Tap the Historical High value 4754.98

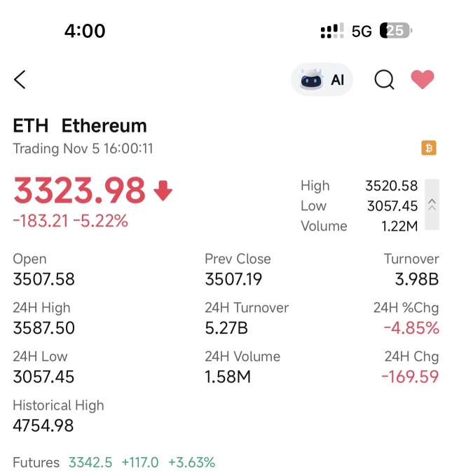click(x=43, y=426)
